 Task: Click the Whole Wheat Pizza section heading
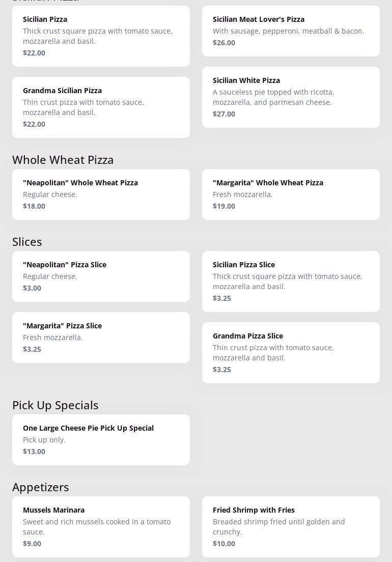[x=63, y=160]
